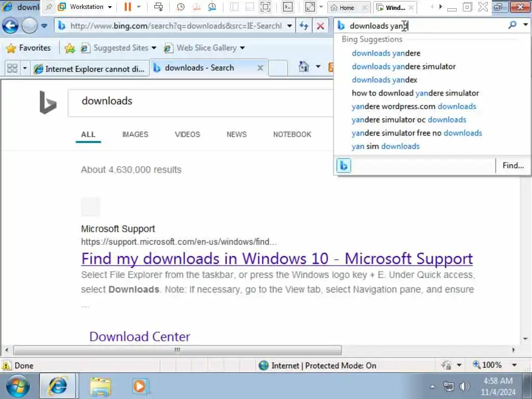Choose suggestion 'downloads yandere'

386,54
